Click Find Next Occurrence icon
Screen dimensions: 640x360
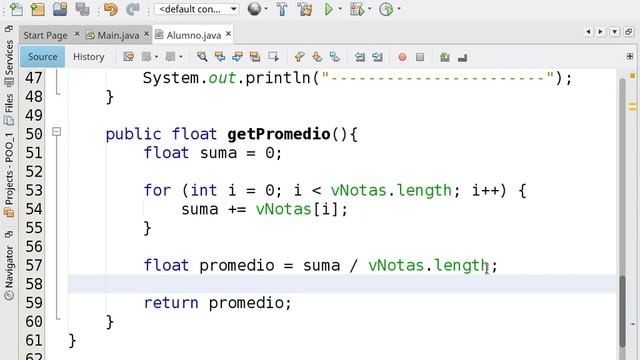coord(237,57)
